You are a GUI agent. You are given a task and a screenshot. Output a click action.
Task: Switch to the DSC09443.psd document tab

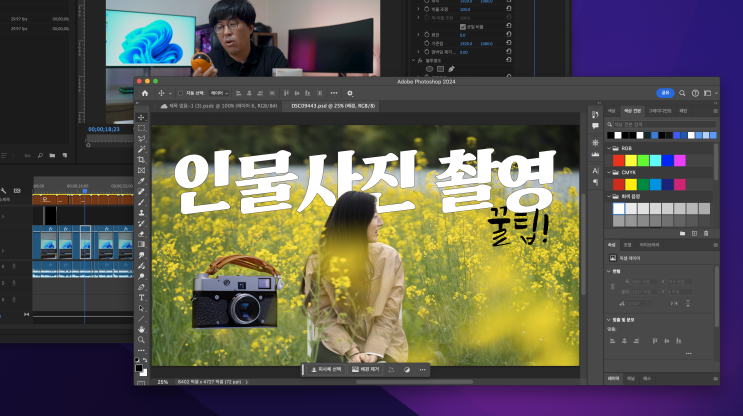(333, 106)
